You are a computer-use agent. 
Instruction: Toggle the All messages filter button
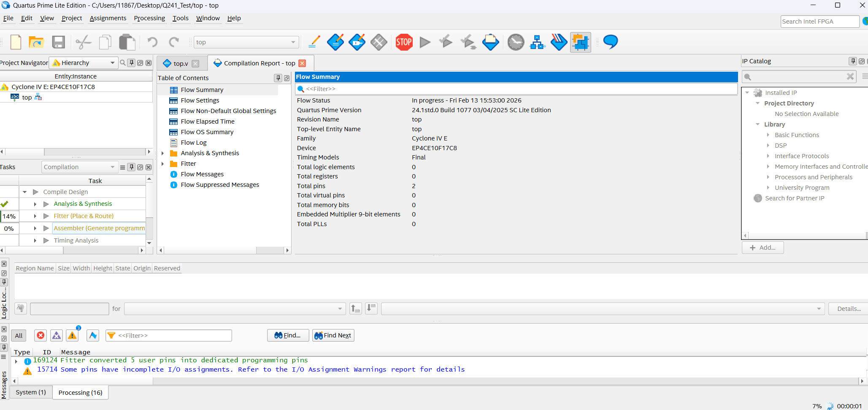(x=19, y=336)
